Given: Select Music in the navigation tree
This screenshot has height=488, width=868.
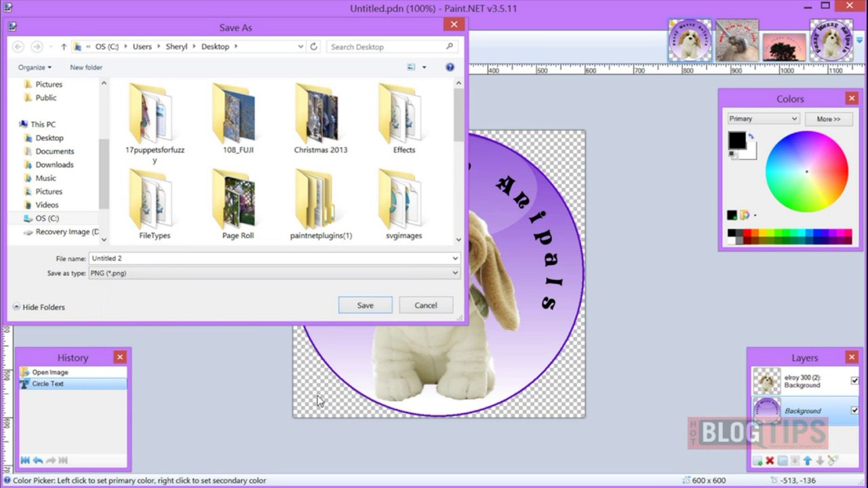Looking at the screenshot, I should pos(45,178).
